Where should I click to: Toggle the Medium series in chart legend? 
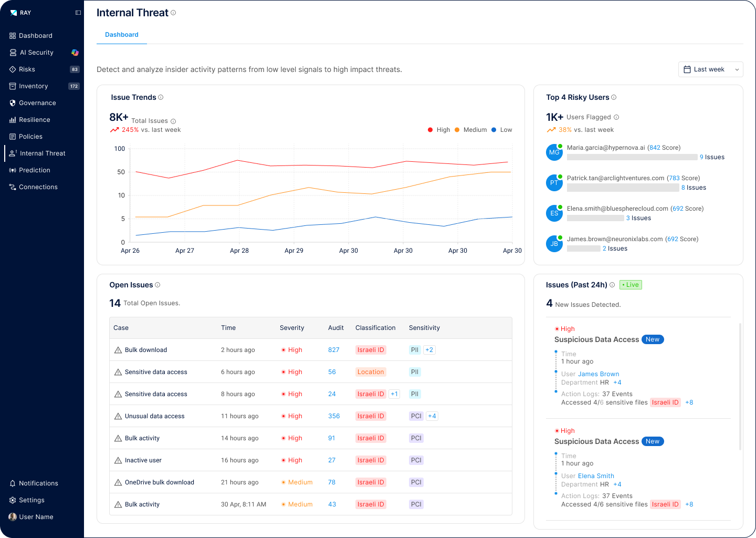click(470, 130)
